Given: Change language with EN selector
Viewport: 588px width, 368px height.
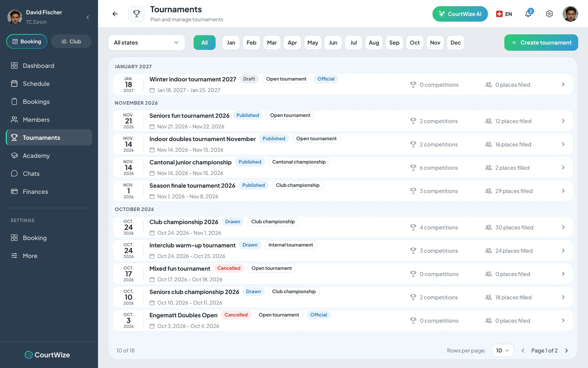Looking at the screenshot, I should 504,14.
